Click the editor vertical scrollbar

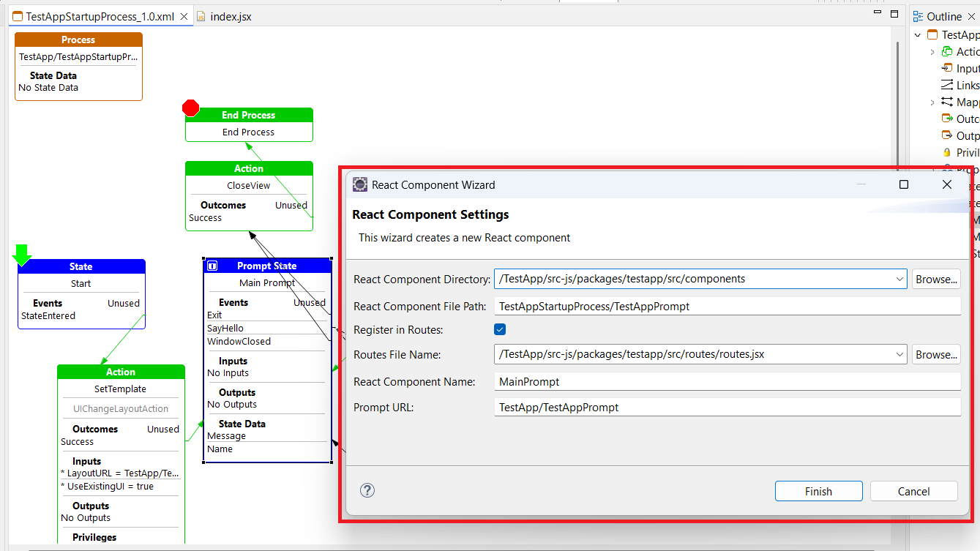point(897,102)
